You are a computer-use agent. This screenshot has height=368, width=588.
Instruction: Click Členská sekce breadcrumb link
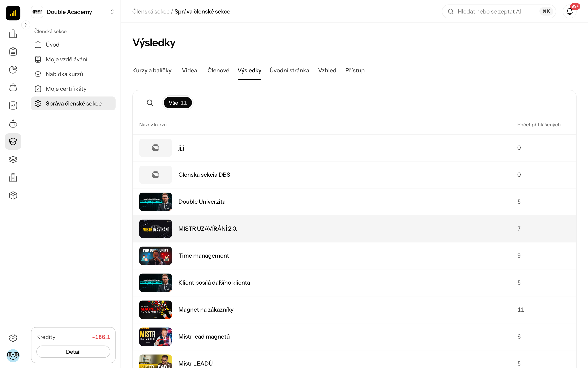click(151, 11)
